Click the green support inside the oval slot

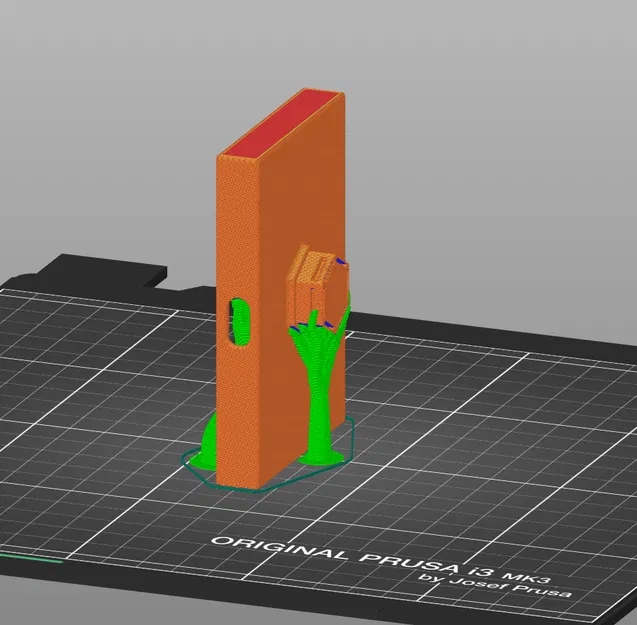click(240, 323)
